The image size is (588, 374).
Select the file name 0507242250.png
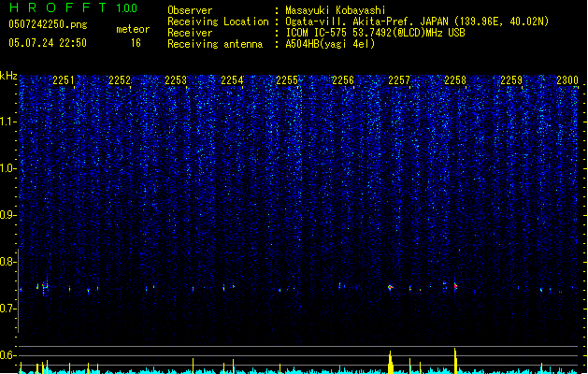click(x=48, y=24)
